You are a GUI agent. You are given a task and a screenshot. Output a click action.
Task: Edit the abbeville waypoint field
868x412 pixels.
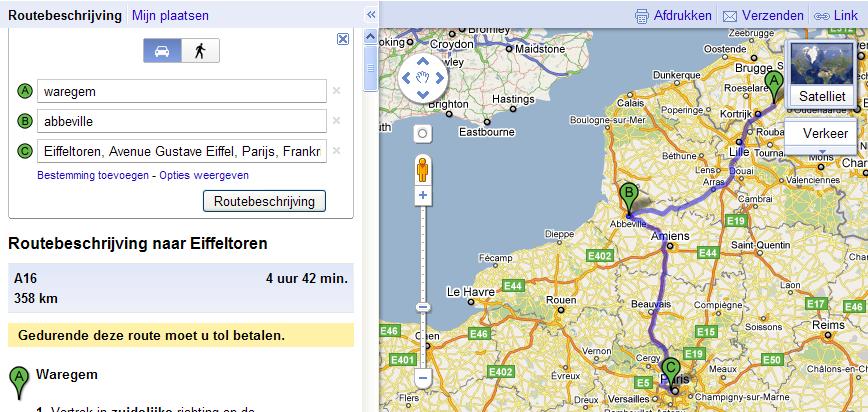[182, 121]
